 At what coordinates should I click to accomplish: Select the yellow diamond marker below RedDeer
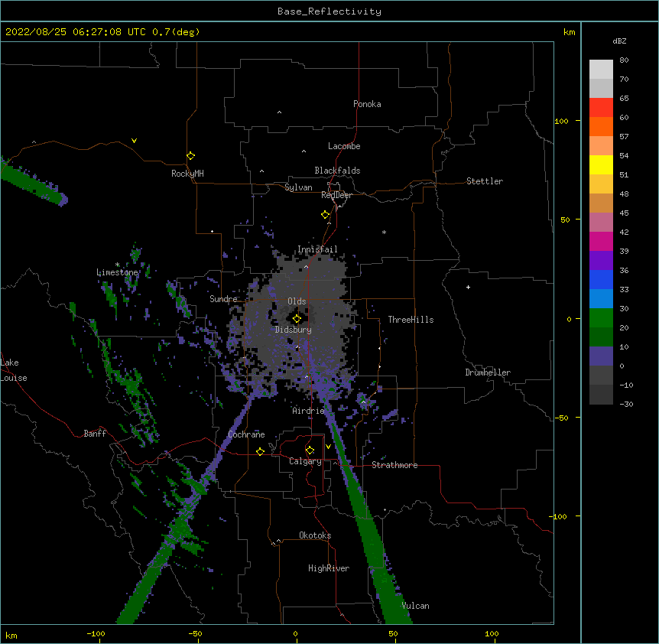(x=326, y=215)
